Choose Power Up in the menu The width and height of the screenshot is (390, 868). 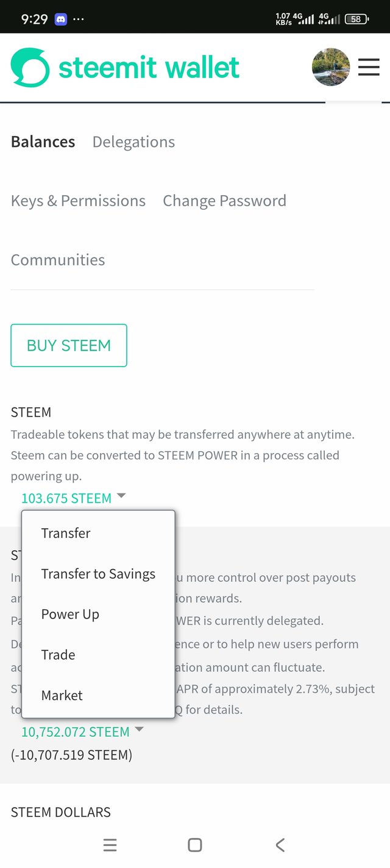coord(70,614)
